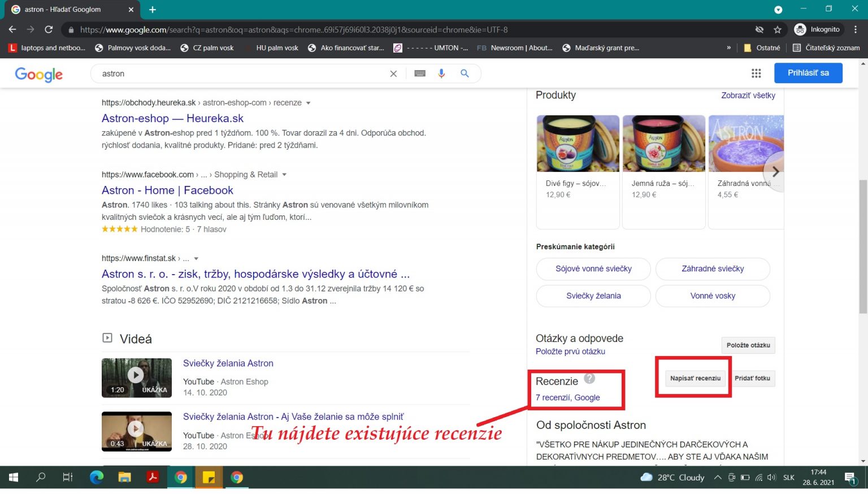
Task: Select Sójové vonné sviečky category
Action: 593,269
